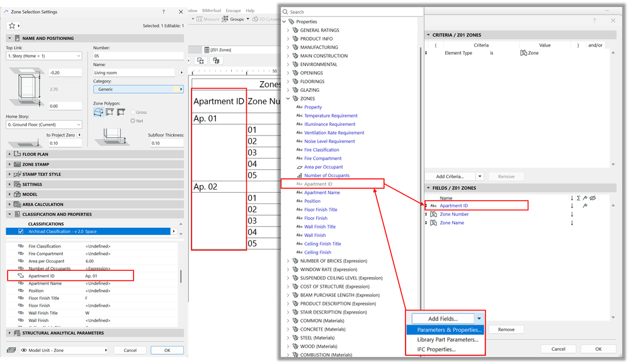The height and width of the screenshot is (364, 629).
Task: Click the Model Unit layer icon at dialog bottom
Action: click(x=11, y=350)
